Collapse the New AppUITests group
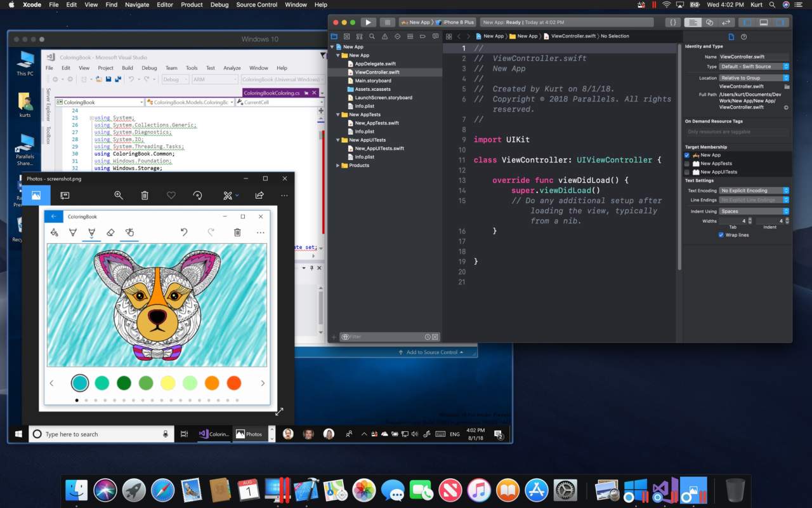 pyautogui.click(x=339, y=140)
